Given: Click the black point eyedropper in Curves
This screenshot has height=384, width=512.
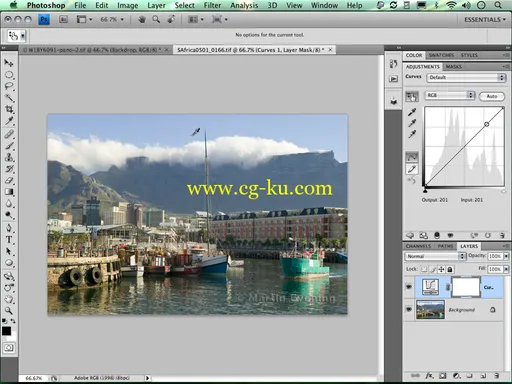Looking at the screenshot, I should click(412, 112).
